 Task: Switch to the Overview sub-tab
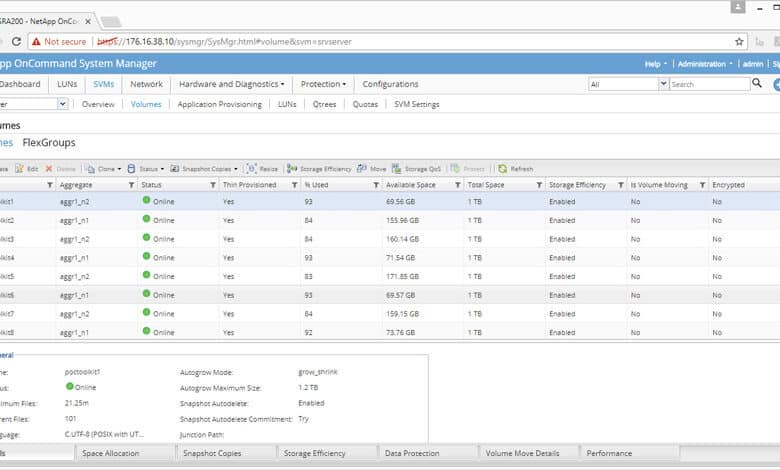(98, 104)
